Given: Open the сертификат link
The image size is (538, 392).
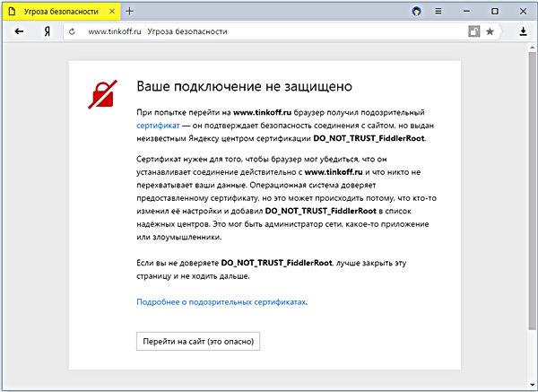Looking at the screenshot, I should tap(158, 126).
